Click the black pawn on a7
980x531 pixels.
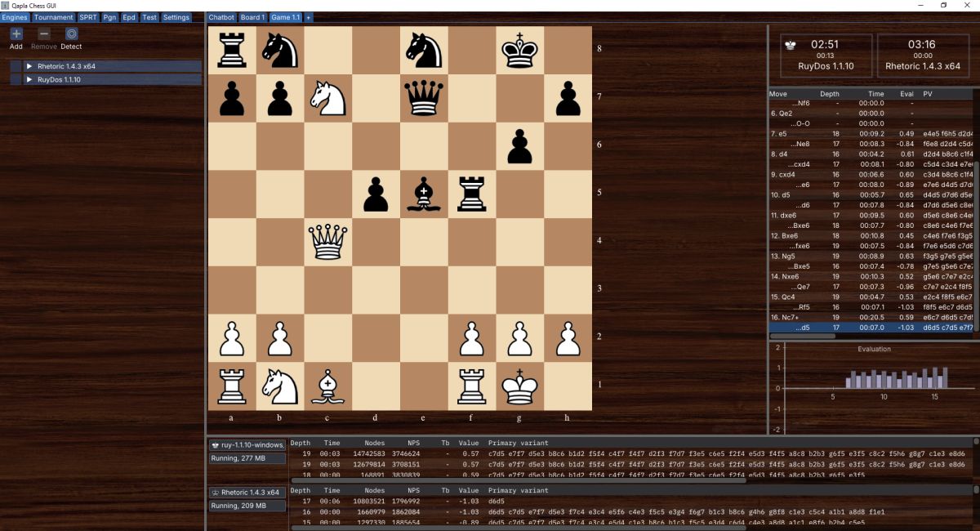[x=232, y=98]
